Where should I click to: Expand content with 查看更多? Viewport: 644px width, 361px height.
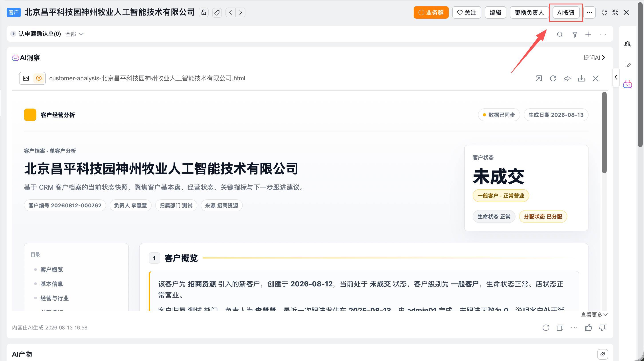point(594,315)
